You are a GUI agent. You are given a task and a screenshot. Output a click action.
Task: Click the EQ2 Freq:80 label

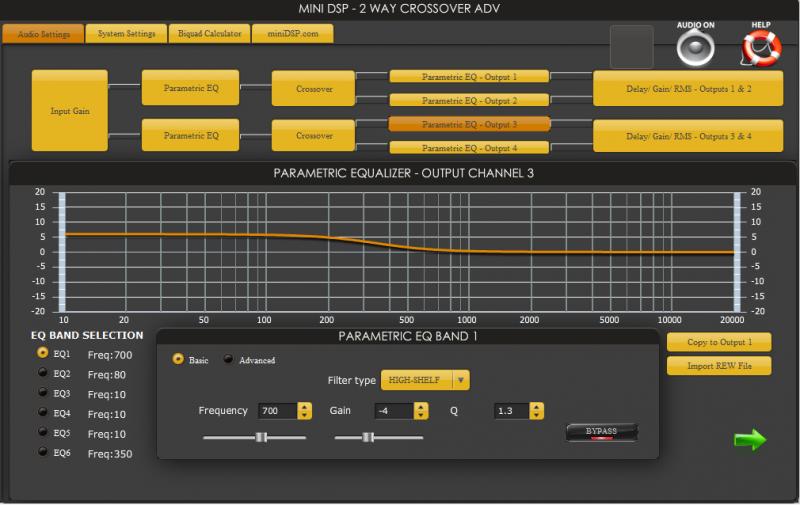coord(107,375)
